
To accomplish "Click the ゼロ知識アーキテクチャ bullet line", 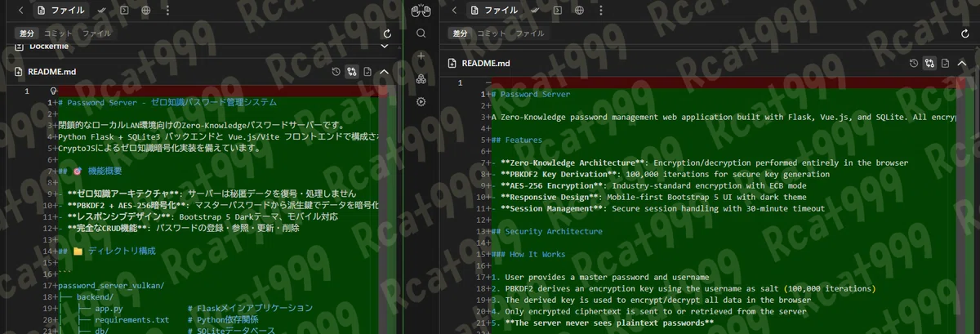I will click(207, 194).
